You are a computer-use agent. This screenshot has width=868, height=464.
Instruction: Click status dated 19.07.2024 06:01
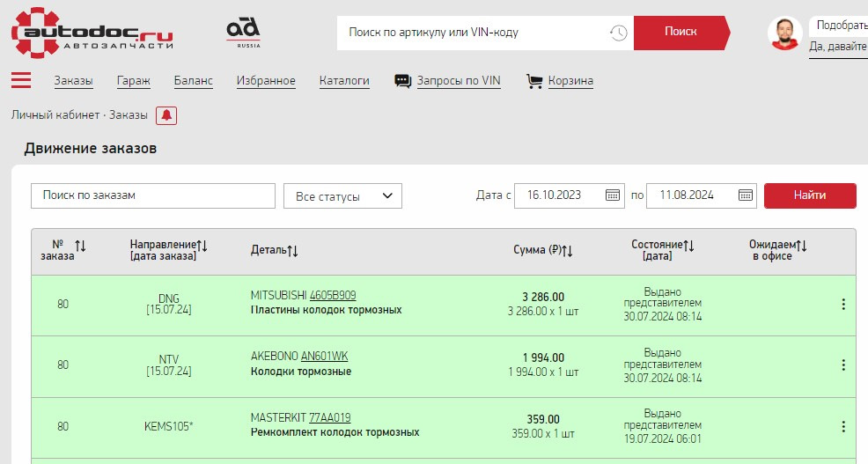(663, 426)
